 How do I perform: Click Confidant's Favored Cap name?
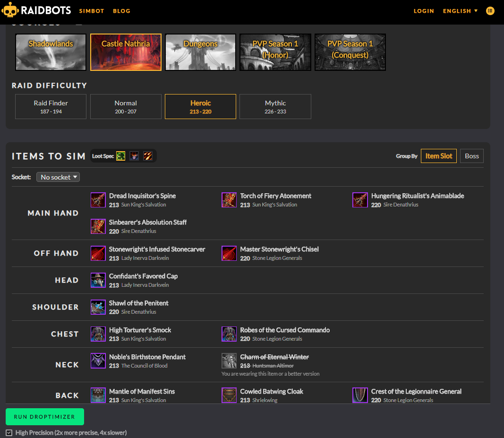[143, 276]
